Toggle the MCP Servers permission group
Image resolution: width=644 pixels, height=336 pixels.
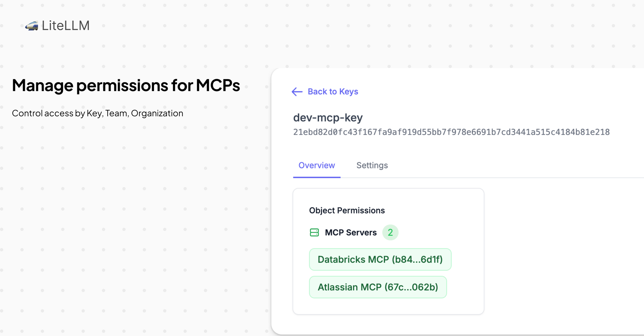(351, 232)
